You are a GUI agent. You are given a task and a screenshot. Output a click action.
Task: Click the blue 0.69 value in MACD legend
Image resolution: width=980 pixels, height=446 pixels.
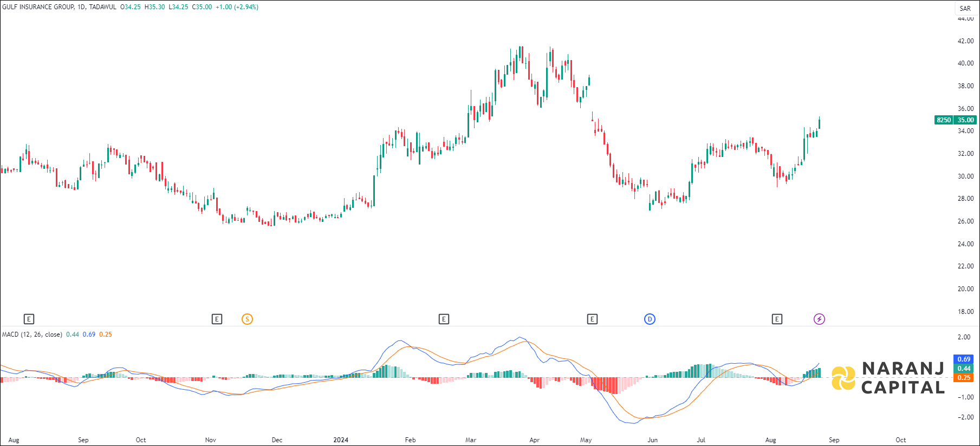pyautogui.click(x=89, y=334)
